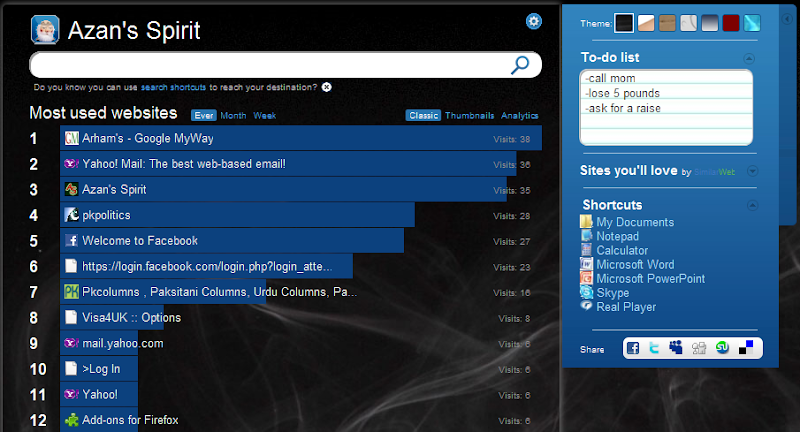
Task: Choose the cyan blue theme swatch
Action: coord(752,23)
